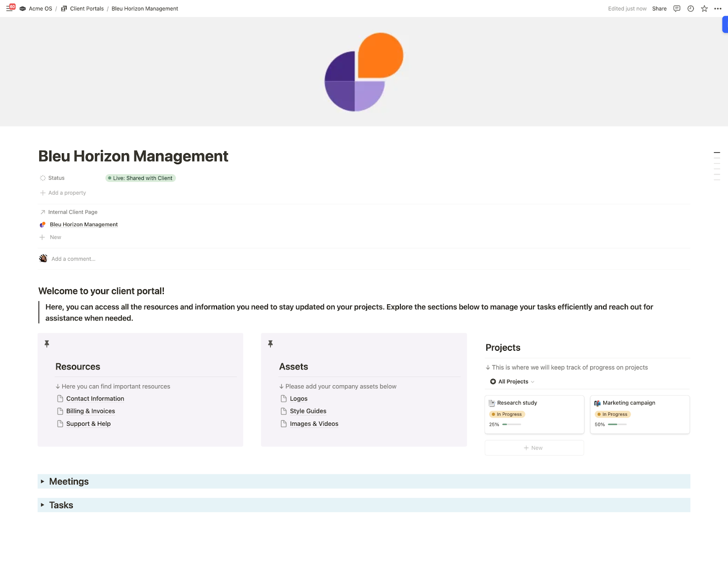Open the Live: Shared with Client status
The height and width of the screenshot is (564, 728).
(141, 178)
